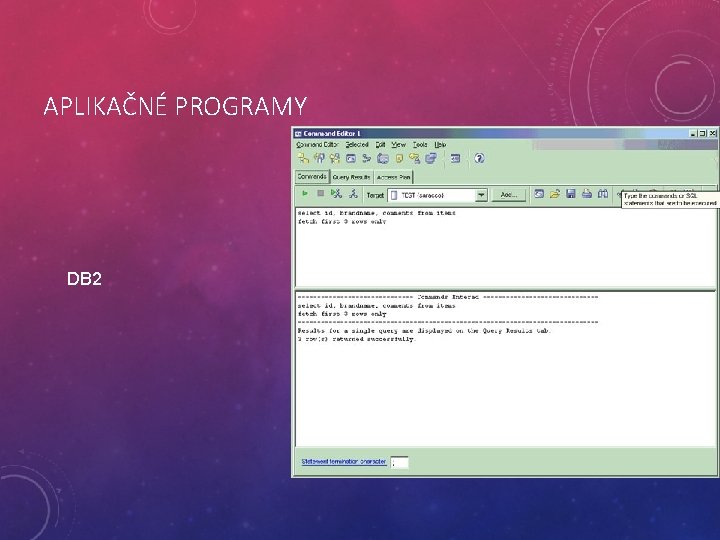720x540 pixels.
Task: Expand the Target database dropdown arrow
Action: 481,195
